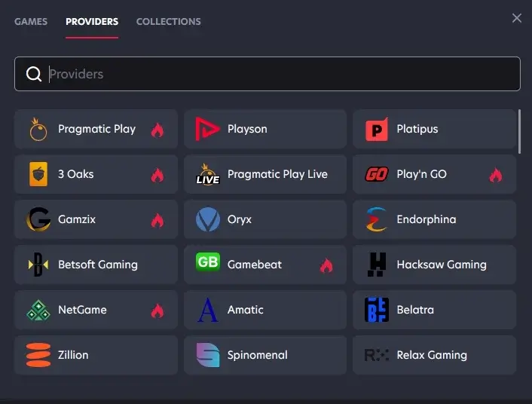Open the Spinomenal provider label

click(258, 355)
